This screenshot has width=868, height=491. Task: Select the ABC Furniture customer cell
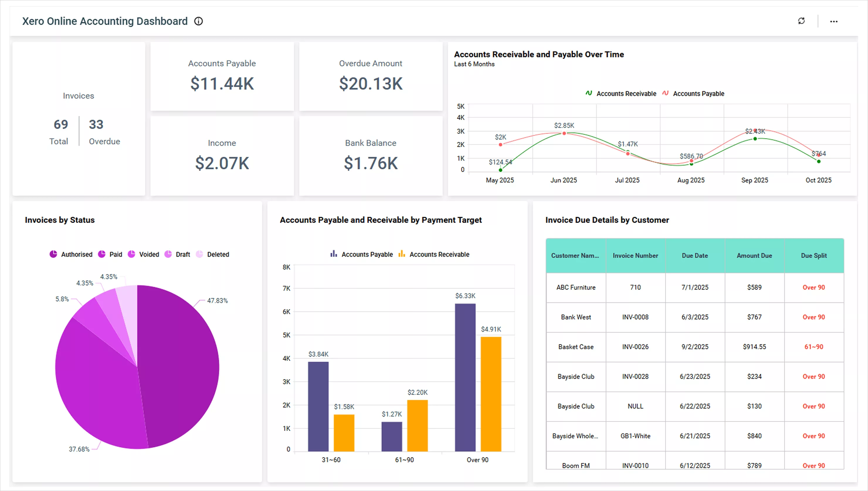(x=576, y=287)
